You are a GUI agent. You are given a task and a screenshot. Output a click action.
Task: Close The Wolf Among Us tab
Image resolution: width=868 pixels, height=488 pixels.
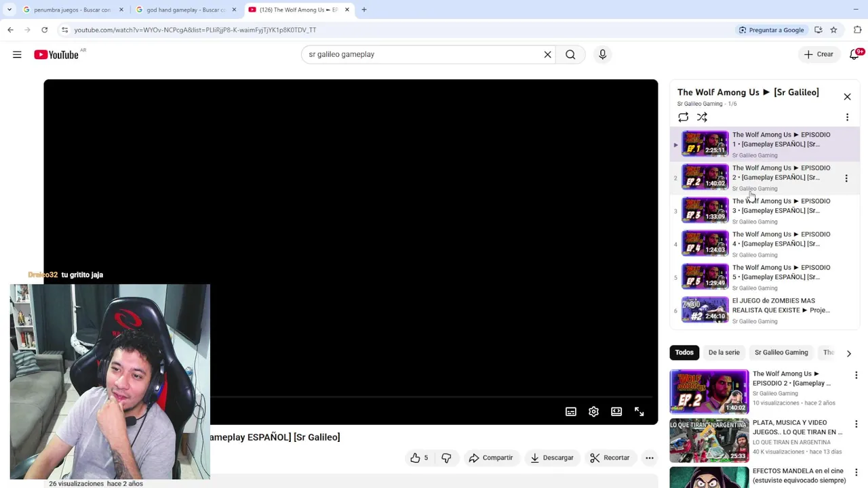click(x=347, y=10)
